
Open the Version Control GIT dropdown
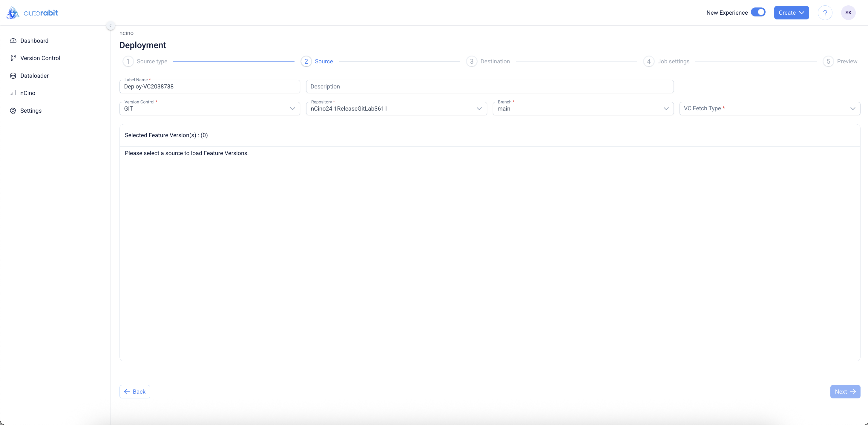[x=210, y=108]
